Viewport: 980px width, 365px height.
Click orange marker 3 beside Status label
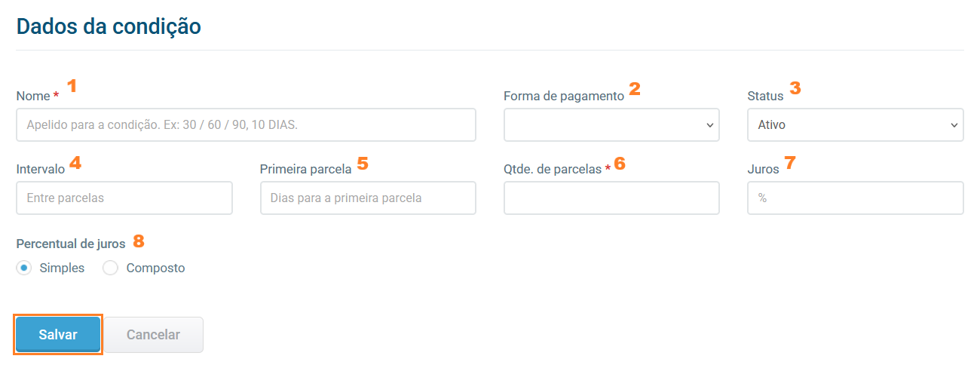click(795, 88)
